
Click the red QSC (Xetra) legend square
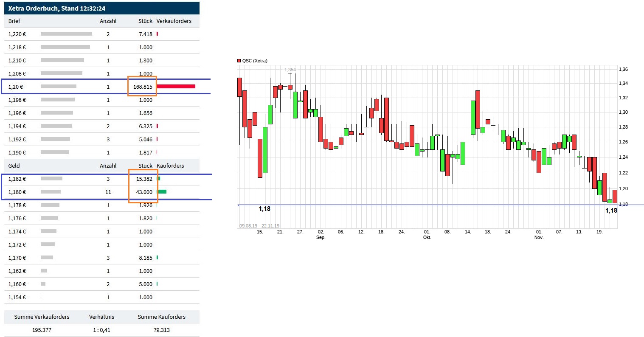pyautogui.click(x=239, y=61)
